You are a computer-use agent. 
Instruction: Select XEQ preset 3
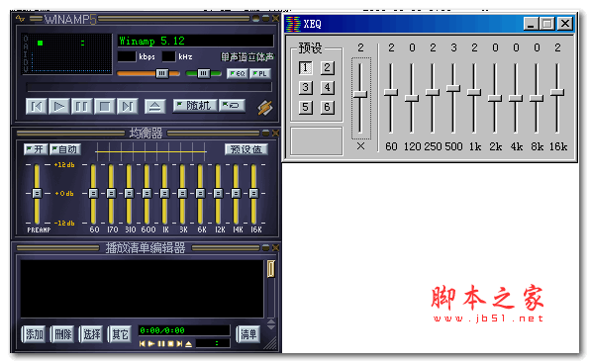pos(305,88)
